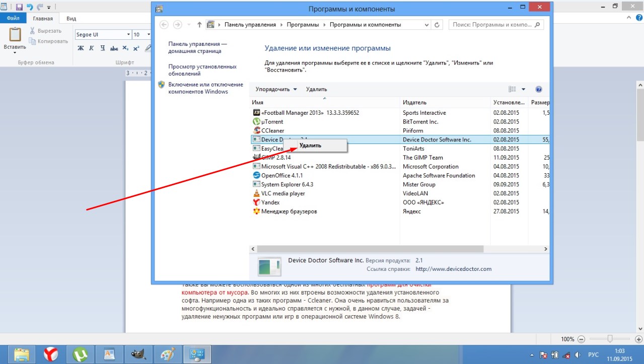Click the Удалить toolbar button

coord(316,89)
